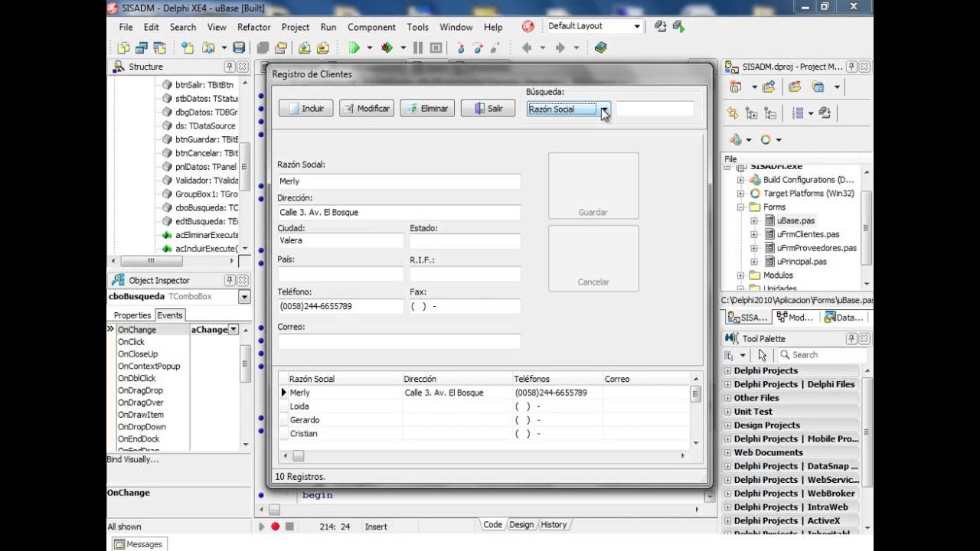Click the Remove from Project icon in the toolbar

tap(322, 47)
